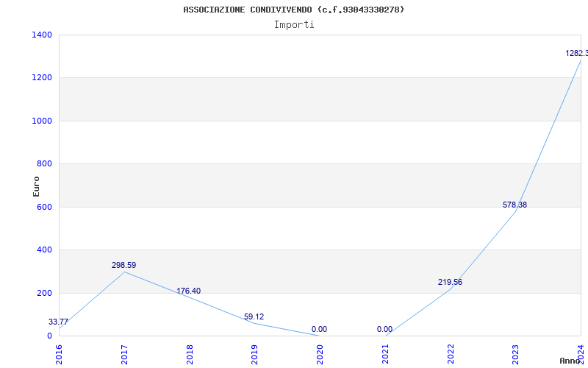The height and width of the screenshot is (368, 588).
Task: Click the Importi subtitle
Action: 294,25
